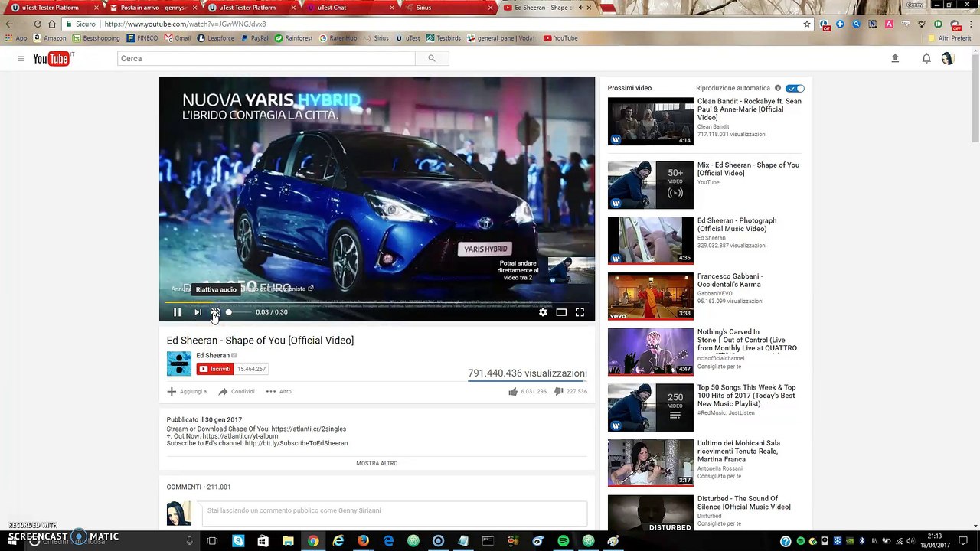Open Ed Sheeran channel avatar
The height and width of the screenshot is (551, 980).
(179, 364)
